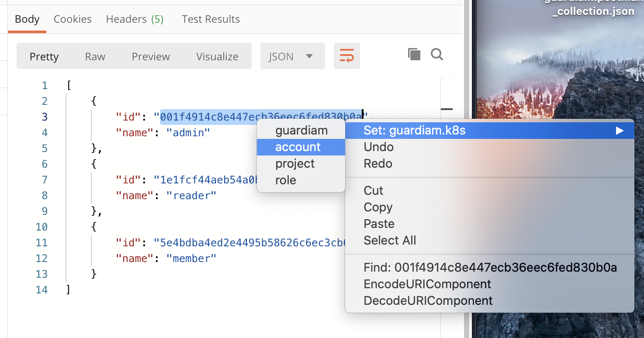This screenshot has height=338, width=644.
Task: Switch response view to Preview
Action: click(150, 56)
